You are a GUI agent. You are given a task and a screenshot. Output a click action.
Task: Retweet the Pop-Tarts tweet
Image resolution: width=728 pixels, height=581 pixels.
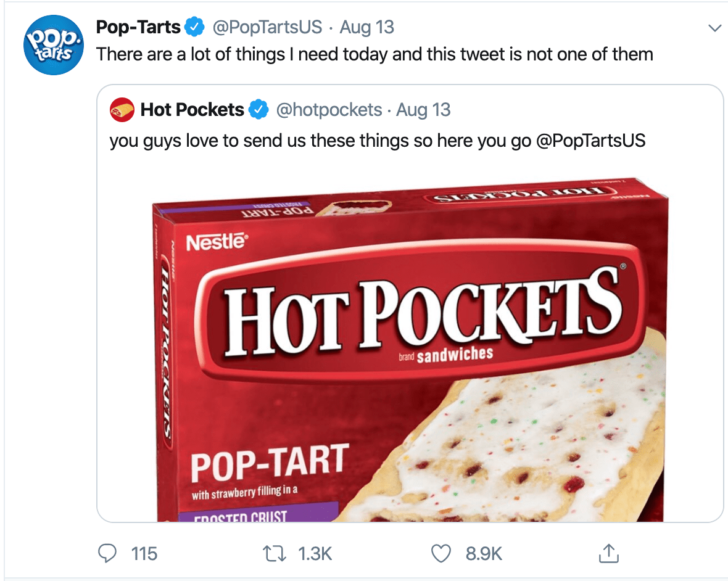273,553
